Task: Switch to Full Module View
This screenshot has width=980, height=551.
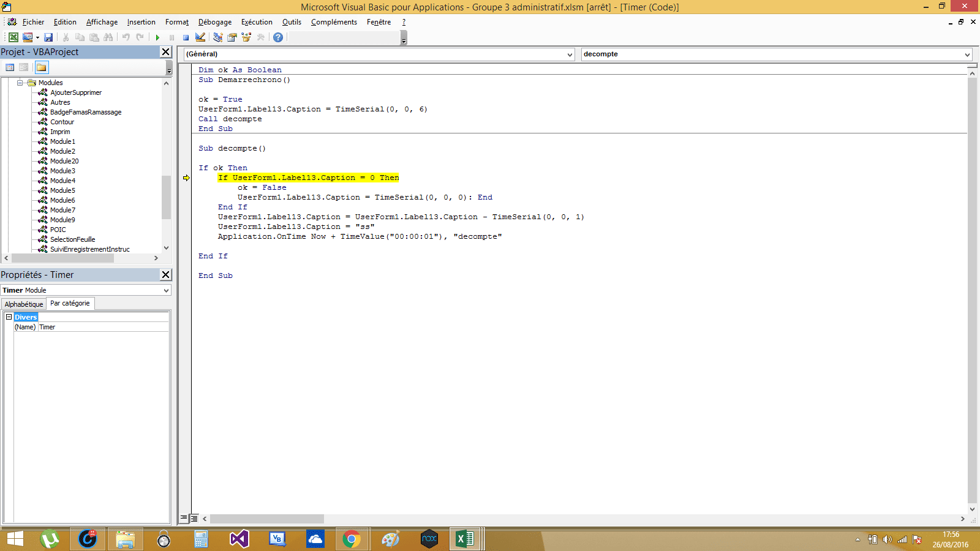Action: pos(194,518)
